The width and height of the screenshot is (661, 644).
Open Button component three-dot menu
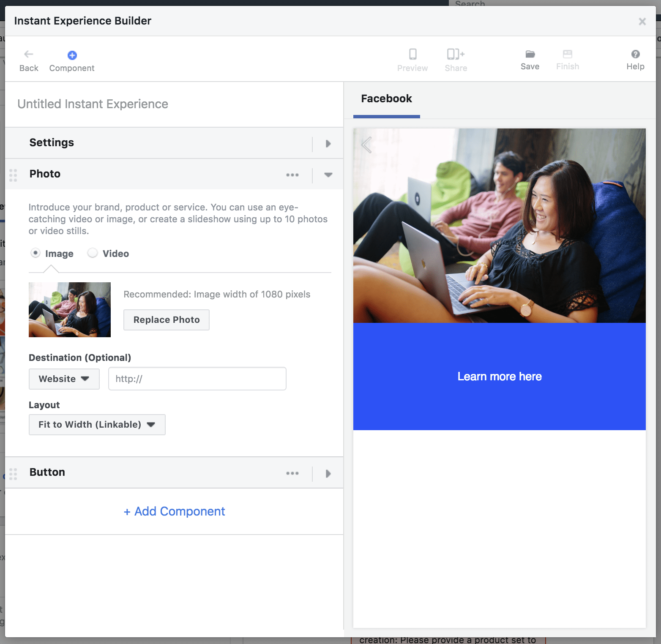tap(292, 473)
